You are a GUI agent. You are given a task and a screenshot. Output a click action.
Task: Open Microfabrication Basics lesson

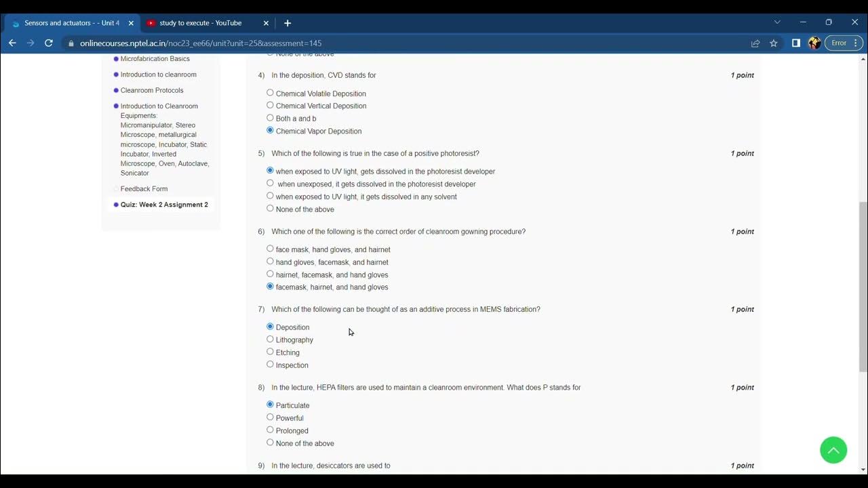click(x=155, y=59)
